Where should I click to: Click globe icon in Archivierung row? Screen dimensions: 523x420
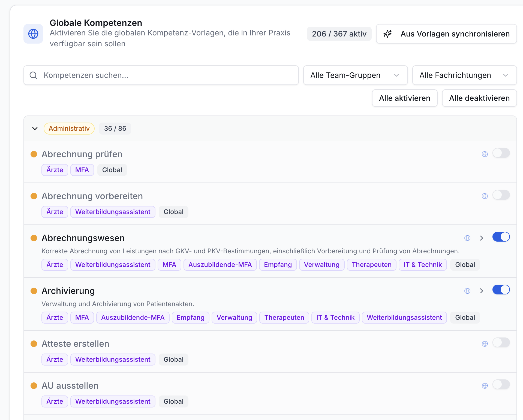pyautogui.click(x=467, y=291)
